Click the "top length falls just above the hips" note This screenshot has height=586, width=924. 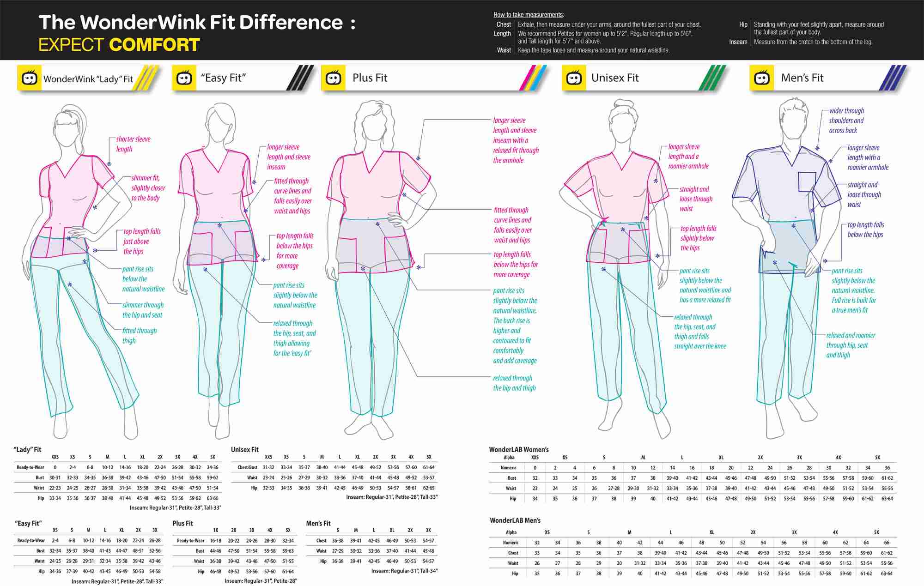141,242
